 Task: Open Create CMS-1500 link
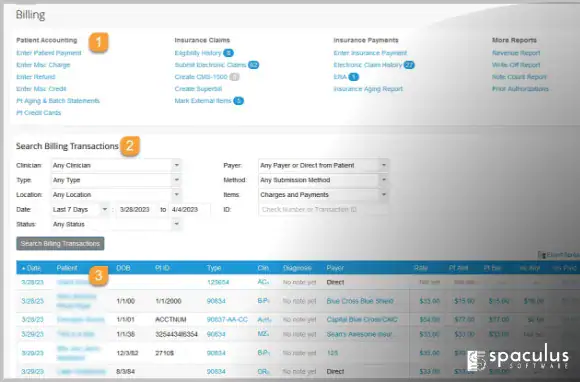coord(201,77)
